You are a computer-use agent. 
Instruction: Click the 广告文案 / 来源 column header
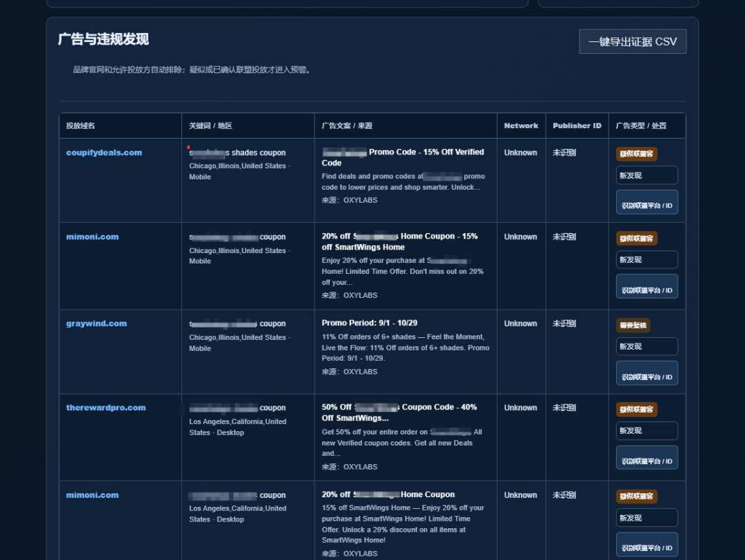(x=347, y=126)
